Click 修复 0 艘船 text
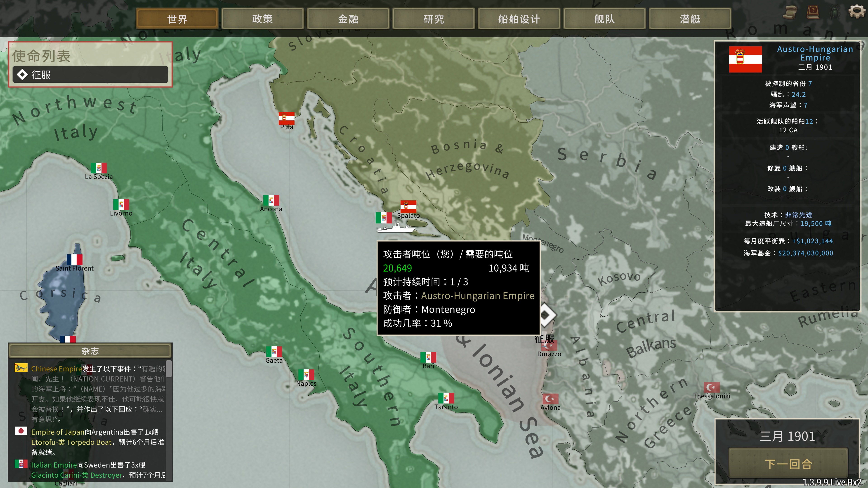The width and height of the screenshot is (868, 488). [x=788, y=168]
